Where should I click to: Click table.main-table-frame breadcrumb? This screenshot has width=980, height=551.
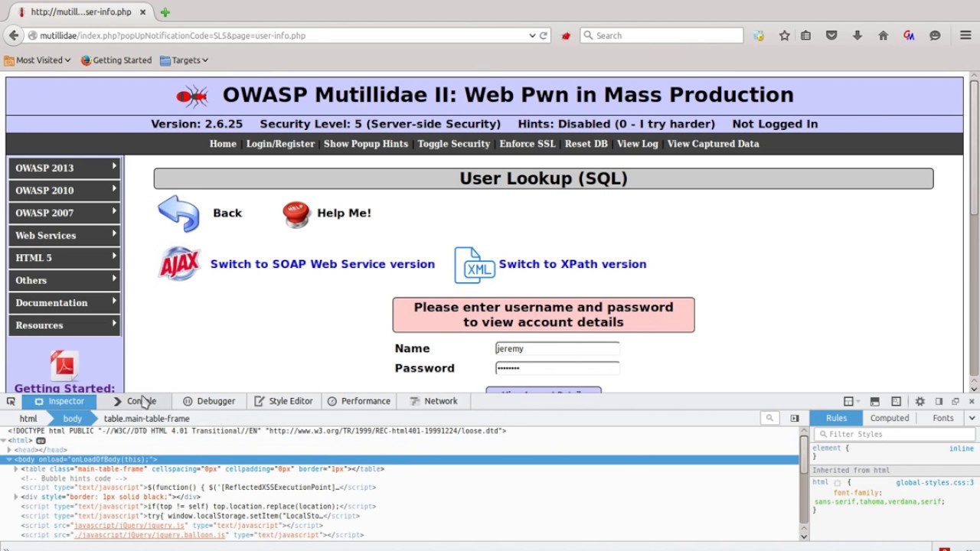(x=146, y=419)
